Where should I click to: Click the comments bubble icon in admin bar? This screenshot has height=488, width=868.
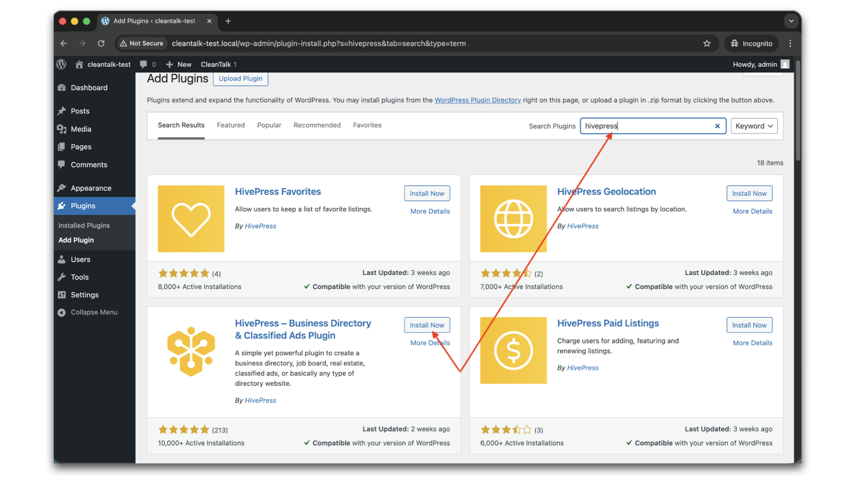coord(143,64)
